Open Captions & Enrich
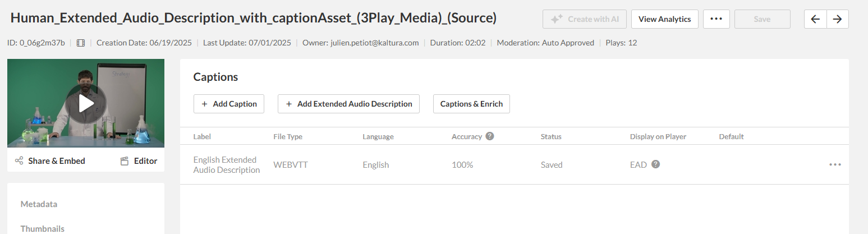 click(x=471, y=104)
